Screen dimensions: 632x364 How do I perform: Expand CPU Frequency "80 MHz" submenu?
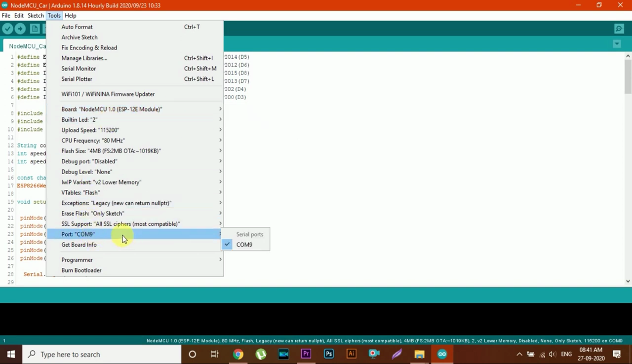(135, 141)
